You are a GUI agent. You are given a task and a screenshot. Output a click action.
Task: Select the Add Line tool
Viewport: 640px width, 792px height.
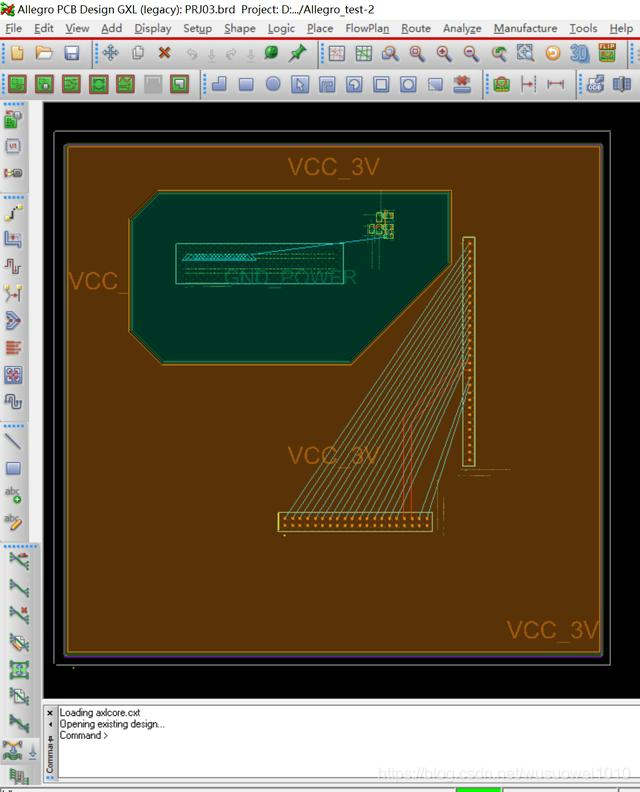point(13,440)
